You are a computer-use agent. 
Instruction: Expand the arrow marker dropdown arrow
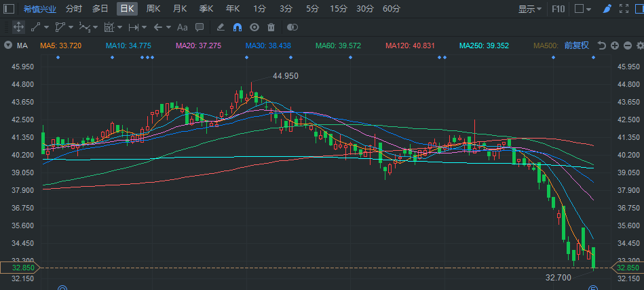point(168,28)
